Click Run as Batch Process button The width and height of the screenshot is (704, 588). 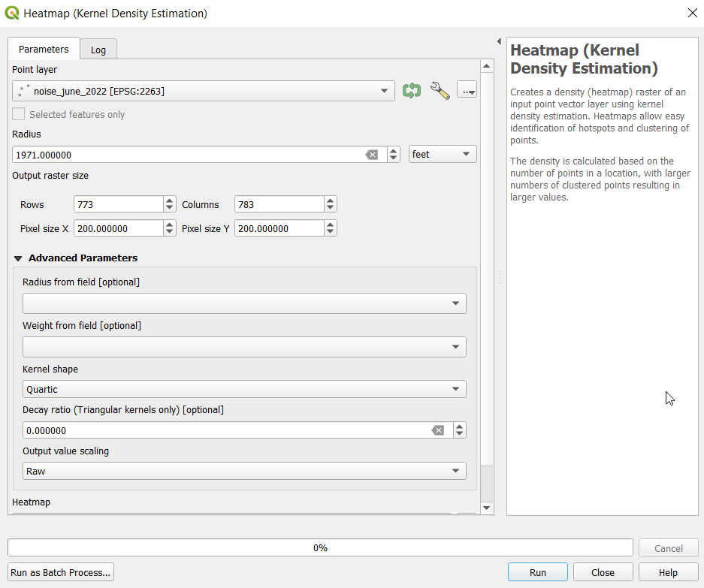pos(61,572)
